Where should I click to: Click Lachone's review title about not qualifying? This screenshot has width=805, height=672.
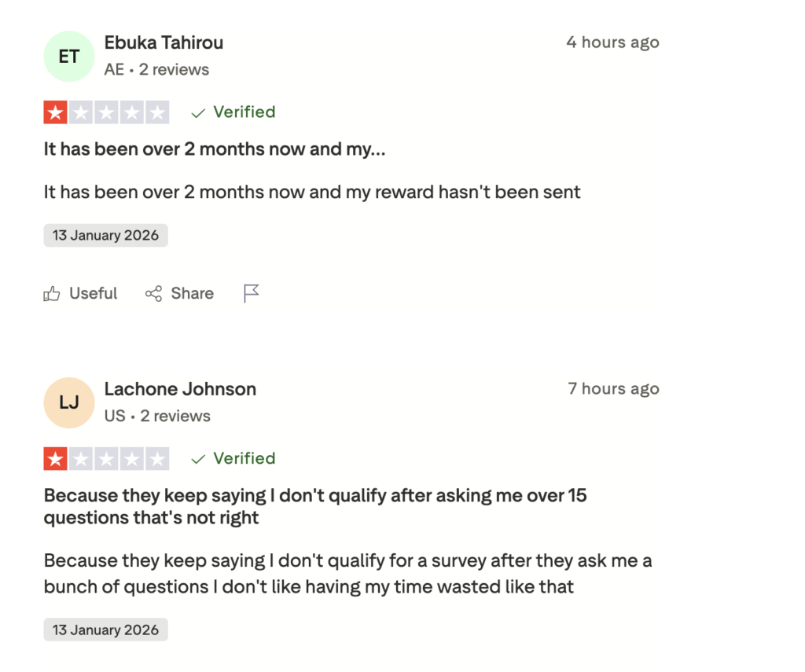[314, 506]
